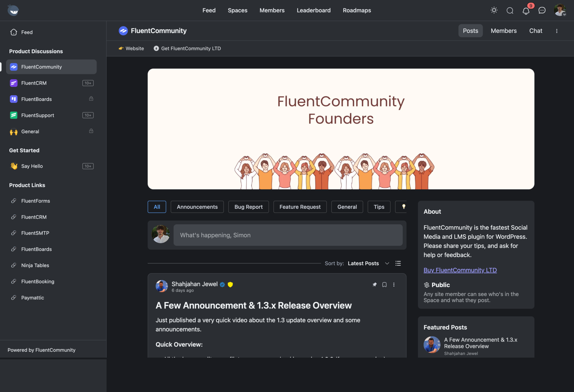Click Simon's avatar beside post field
Image resolution: width=574 pixels, height=392 pixels.
[161, 234]
